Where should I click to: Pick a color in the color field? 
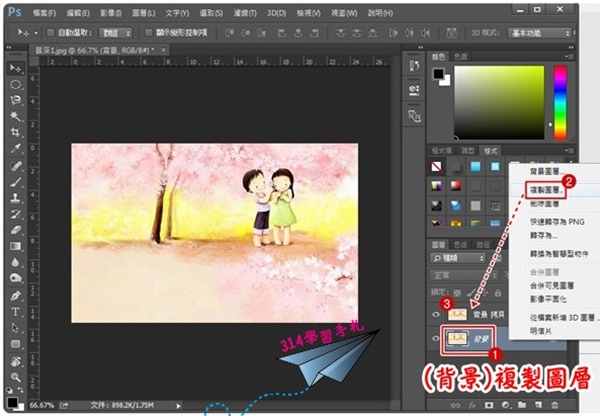[499, 102]
